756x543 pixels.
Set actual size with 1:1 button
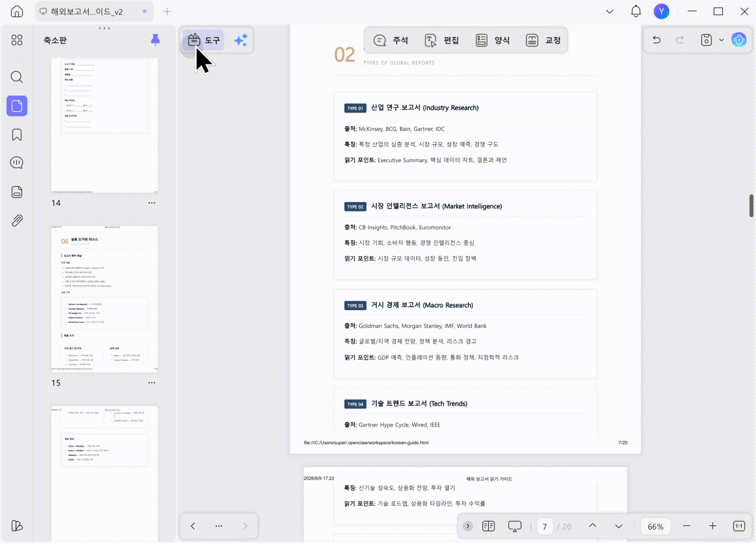(x=739, y=526)
